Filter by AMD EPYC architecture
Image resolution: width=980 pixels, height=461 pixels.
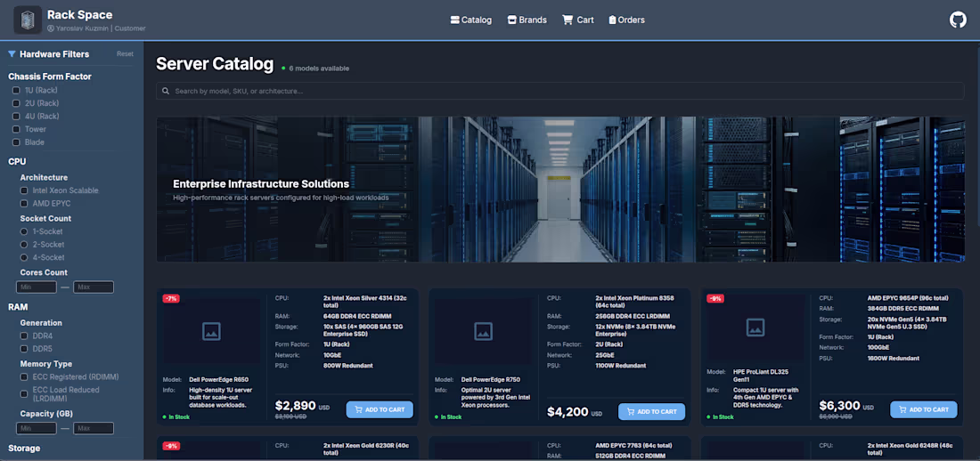point(24,204)
